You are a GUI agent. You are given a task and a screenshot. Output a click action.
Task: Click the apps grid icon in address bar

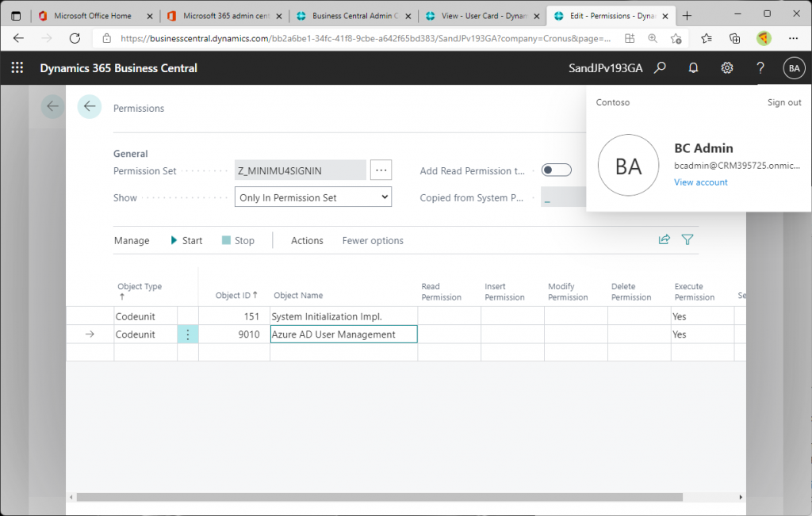point(630,38)
